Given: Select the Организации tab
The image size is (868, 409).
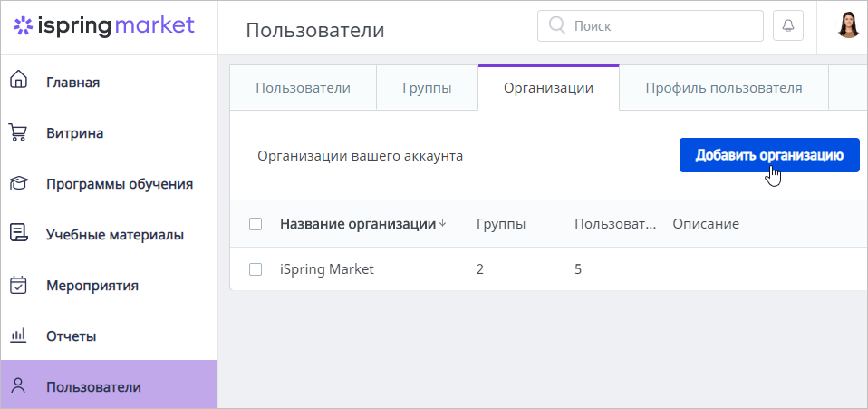Looking at the screenshot, I should click(548, 88).
